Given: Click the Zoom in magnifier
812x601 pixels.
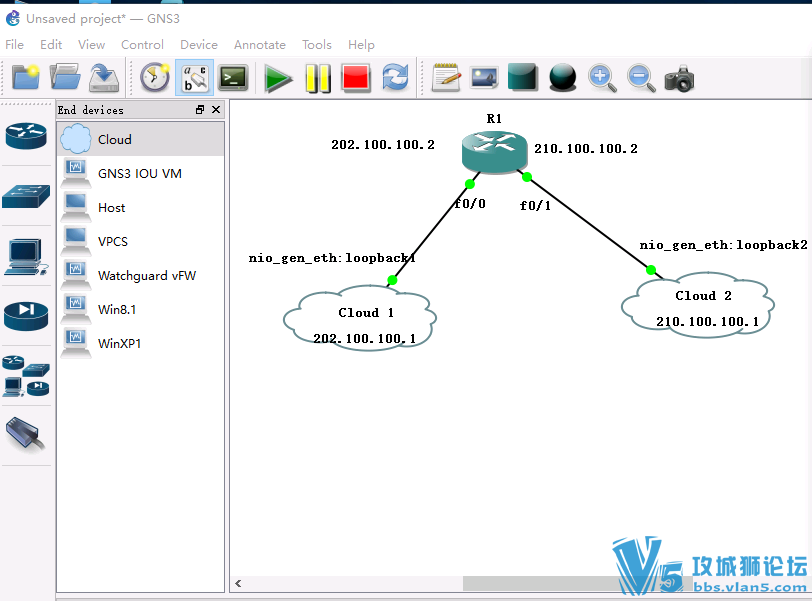Looking at the screenshot, I should point(602,79).
